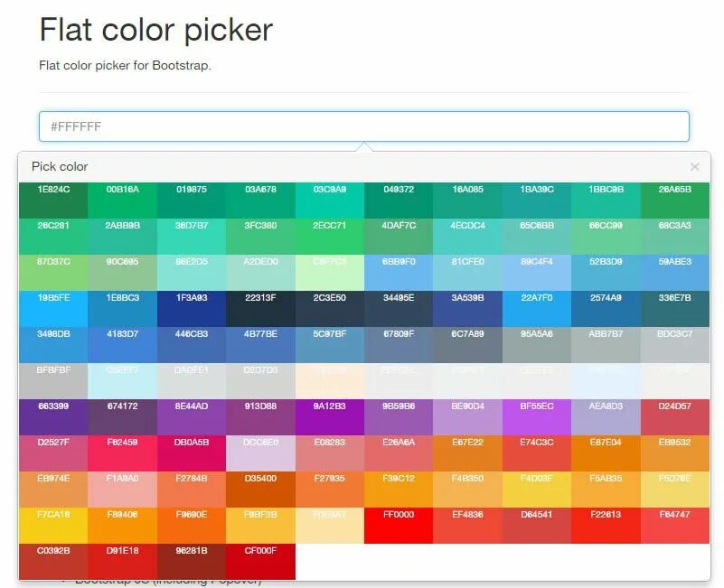Image resolution: width=724 pixels, height=588 pixels.
Task: Close the Pick color popover
Action: point(694,166)
